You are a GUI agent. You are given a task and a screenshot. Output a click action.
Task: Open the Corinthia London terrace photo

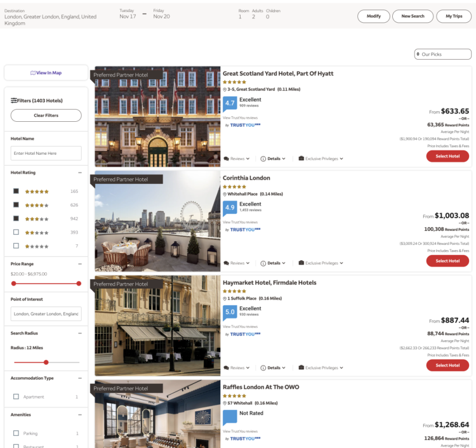[157, 221]
